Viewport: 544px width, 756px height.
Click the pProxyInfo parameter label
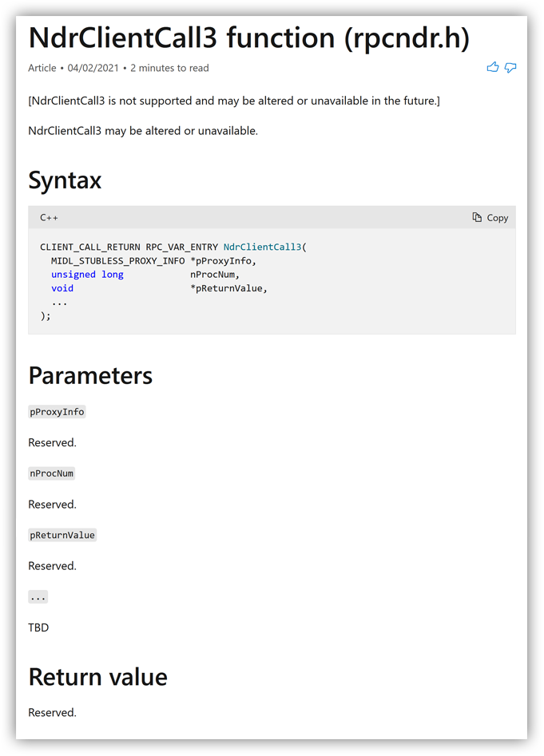click(57, 412)
